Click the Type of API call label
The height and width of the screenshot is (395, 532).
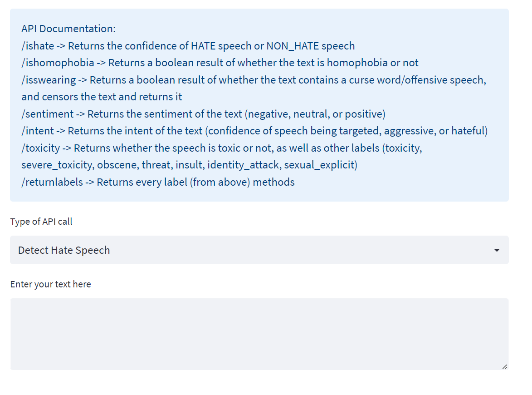(41, 222)
